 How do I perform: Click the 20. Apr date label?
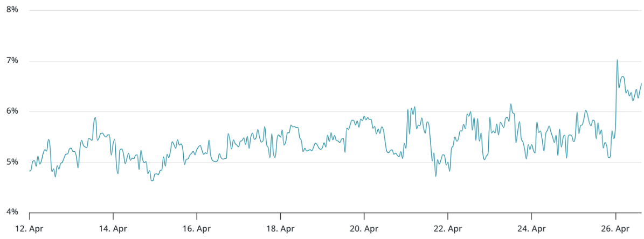[x=364, y=229]
